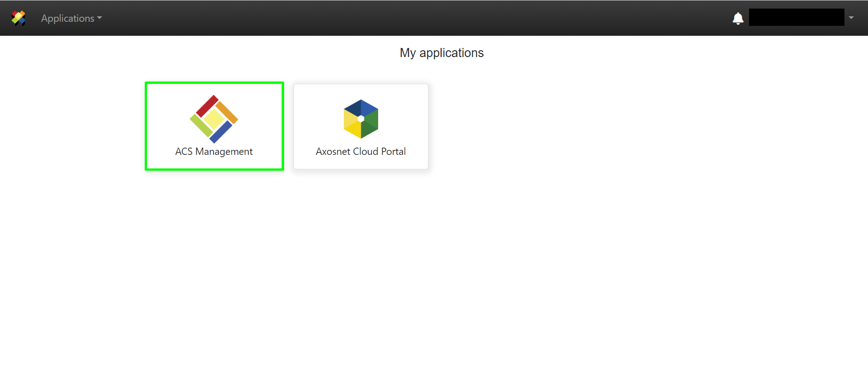Click the Axosnet logo in the navbar
Screen dimensions: 868x379
[x=19, y=18]
